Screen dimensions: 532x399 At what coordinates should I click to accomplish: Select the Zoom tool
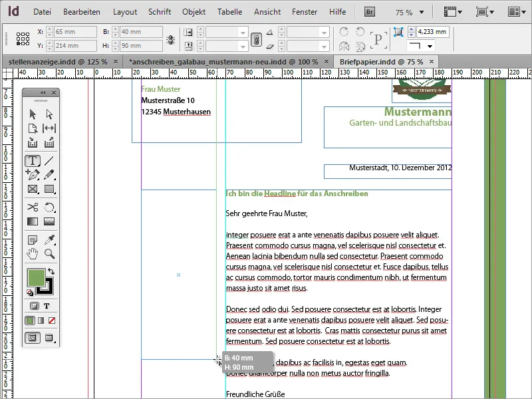coord(49,254)
